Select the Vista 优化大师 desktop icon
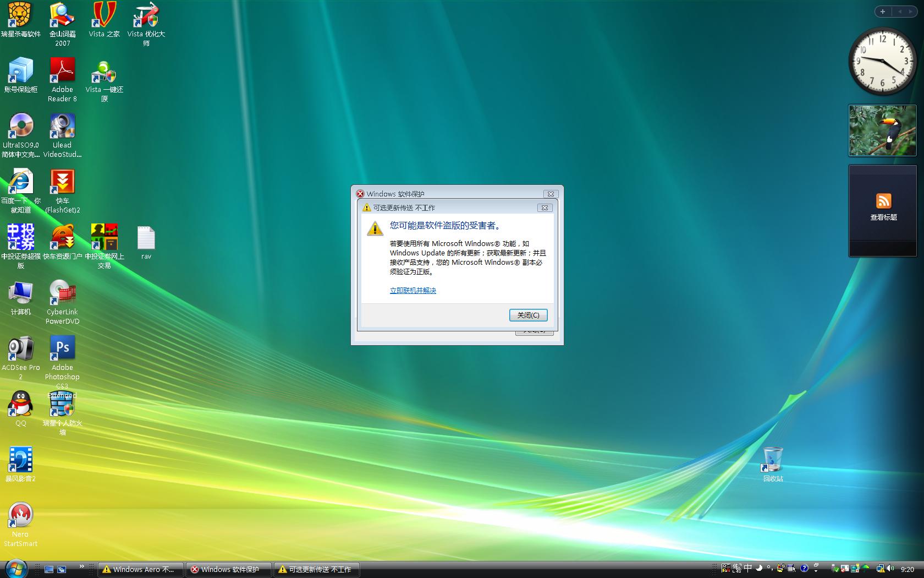Image resolution: width=924 pixels, height=578 pixels. [146, 25]
